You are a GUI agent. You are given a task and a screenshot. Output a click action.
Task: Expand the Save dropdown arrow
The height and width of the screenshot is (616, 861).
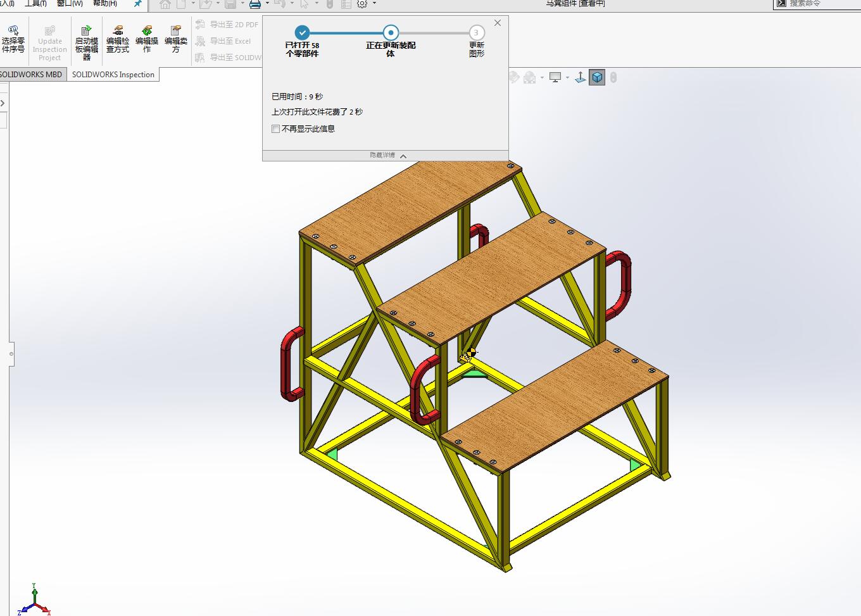point(242,4)
